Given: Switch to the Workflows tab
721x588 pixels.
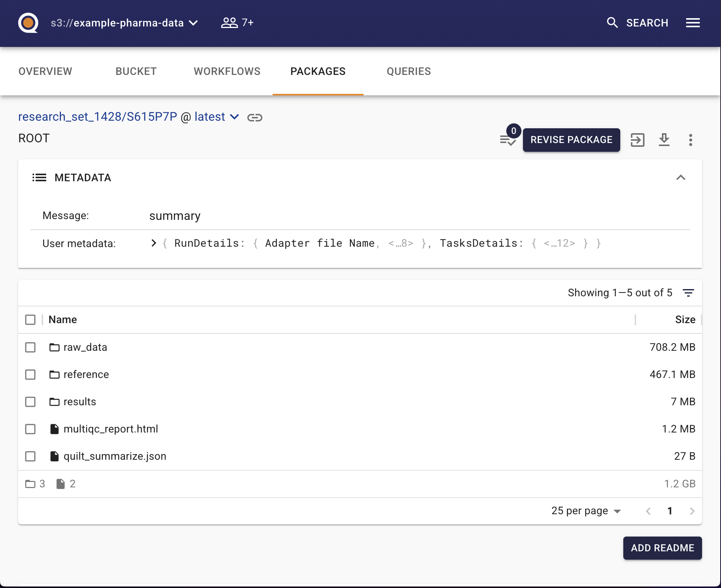Looking at the screenshot, I should click(x=227, y=72).
